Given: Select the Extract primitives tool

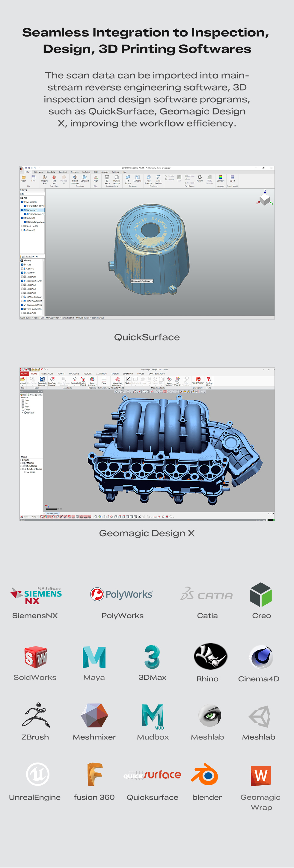Looking at the screenshot, I should [x=75, y=178].
